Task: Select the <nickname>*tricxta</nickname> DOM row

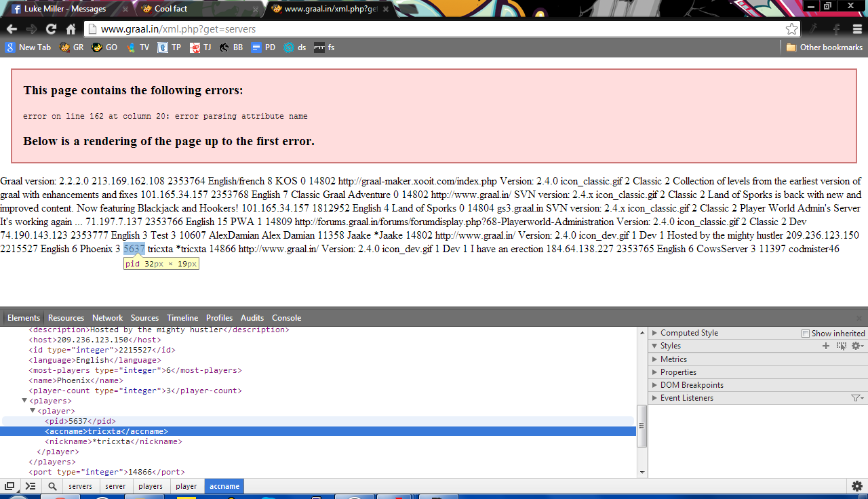Action: tap(319, 441)
